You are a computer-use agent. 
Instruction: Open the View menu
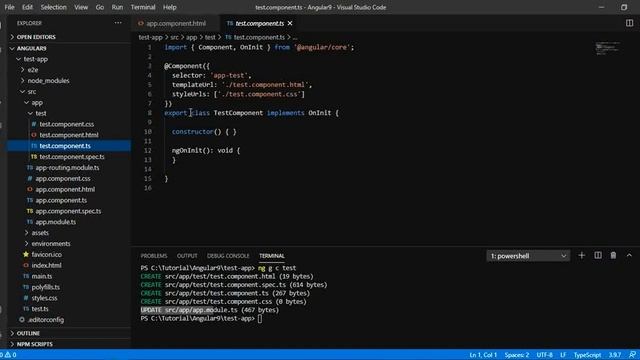(x=81, y=7)
